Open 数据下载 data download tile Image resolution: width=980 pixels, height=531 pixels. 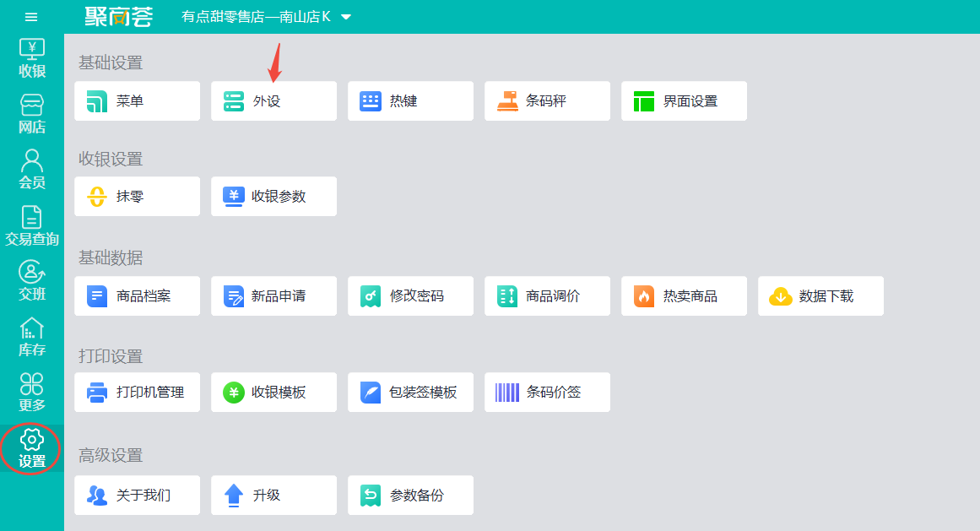(820, 296)
